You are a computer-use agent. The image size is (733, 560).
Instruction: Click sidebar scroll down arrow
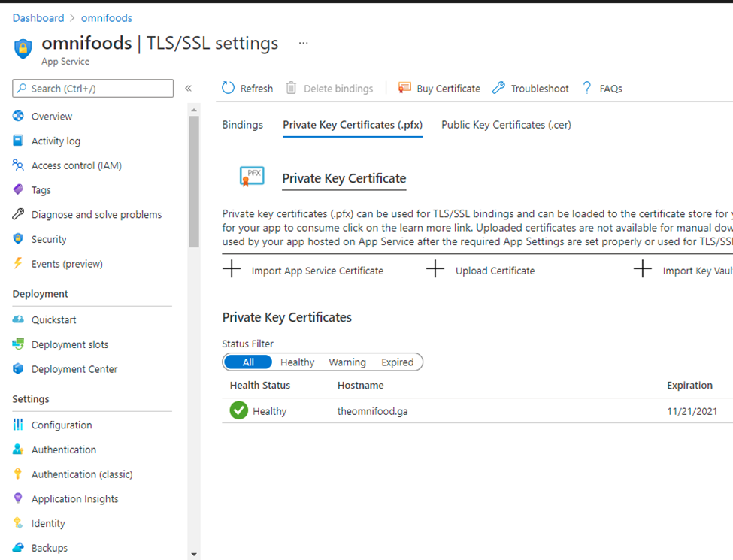coord(194,555)
